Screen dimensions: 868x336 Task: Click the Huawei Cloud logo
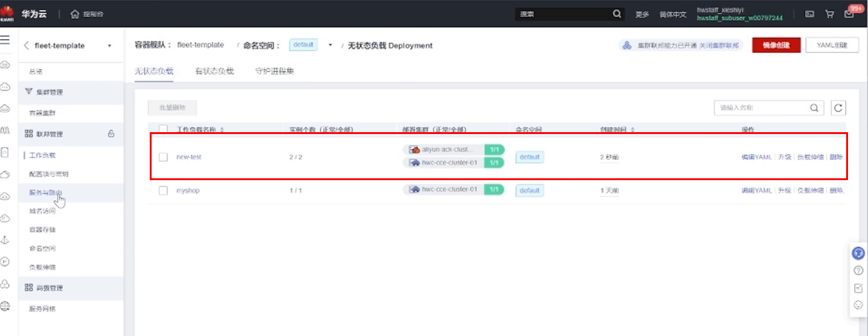[x=7, y=13]
